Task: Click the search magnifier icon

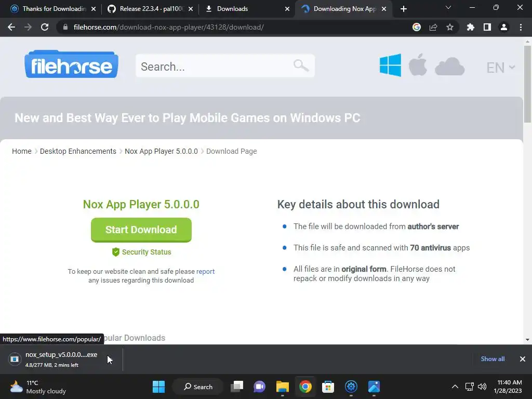Action: pyautogui.click(x=301, y=65)
